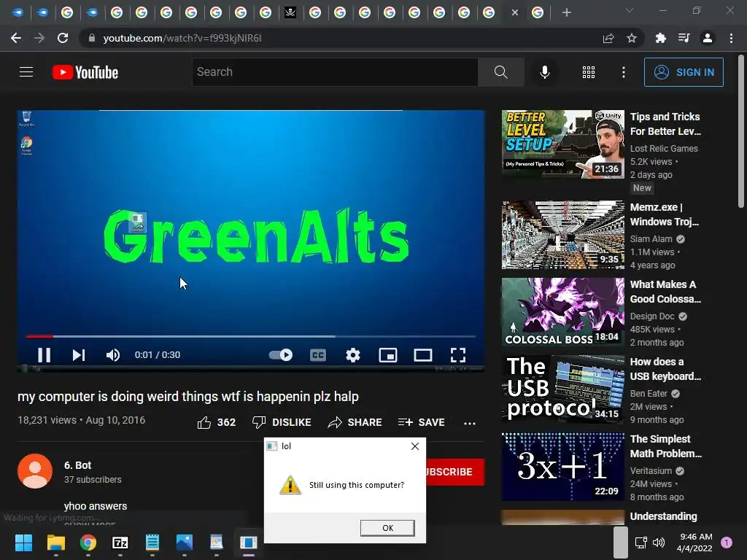Seek on the video progress bar

251,336
